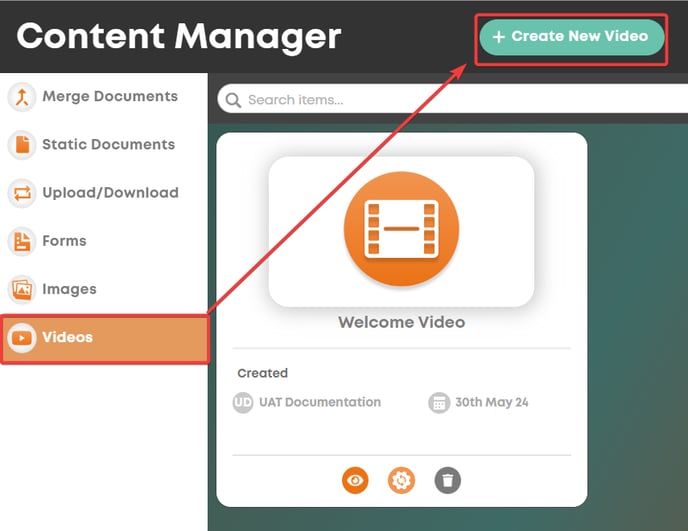Click plus icon in Create New Video
688x531 pixels.
coord(498,37)
